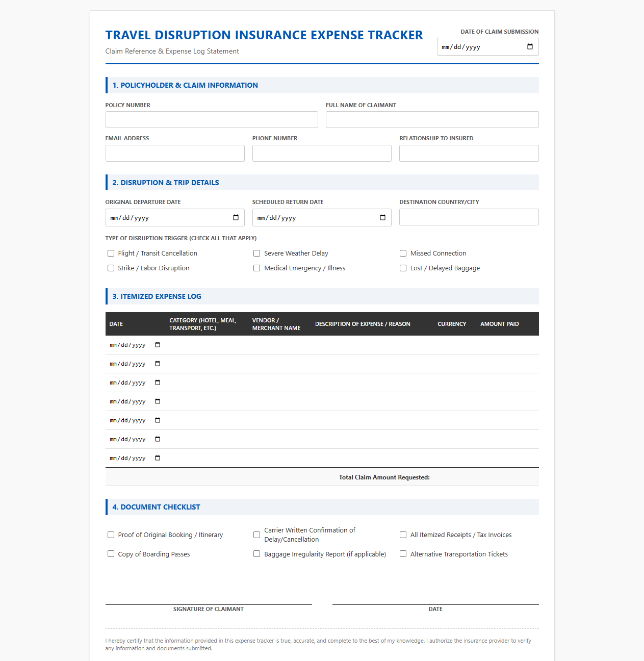Screen dimensions: 644x661
Task: Check Alternative Transportation Tickets
Action: point(403,554)
